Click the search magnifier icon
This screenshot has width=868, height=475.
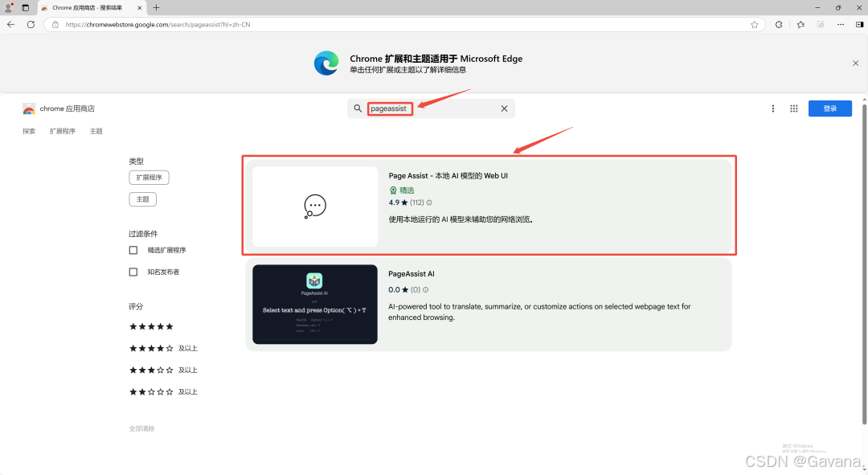click(x=358, y=109)
